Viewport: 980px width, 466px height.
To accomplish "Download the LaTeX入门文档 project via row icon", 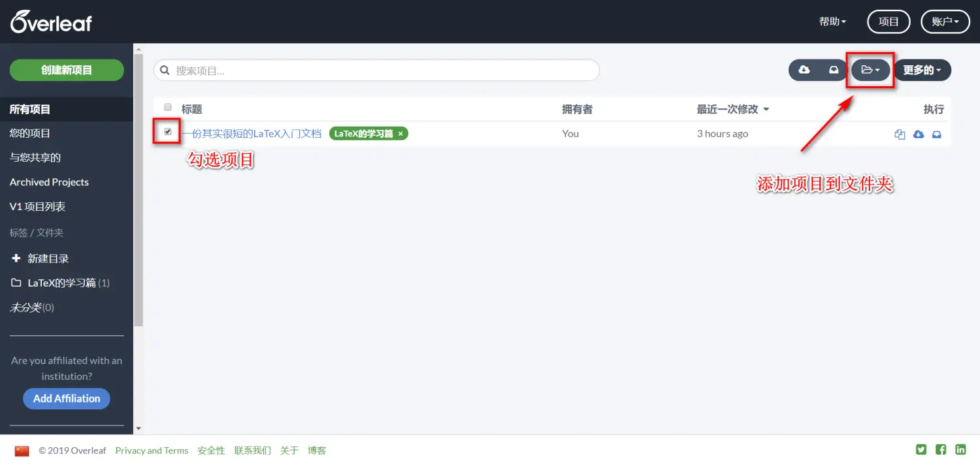I will click(x=918, y=134).
